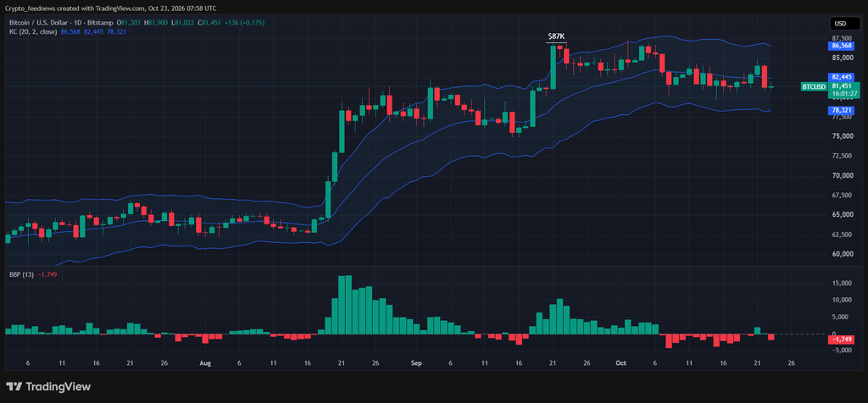Viewport: 868px width, 403px height.
Task: Click the 72,500 price scale label
Action: pyautogui.click(x=841, y=156)
